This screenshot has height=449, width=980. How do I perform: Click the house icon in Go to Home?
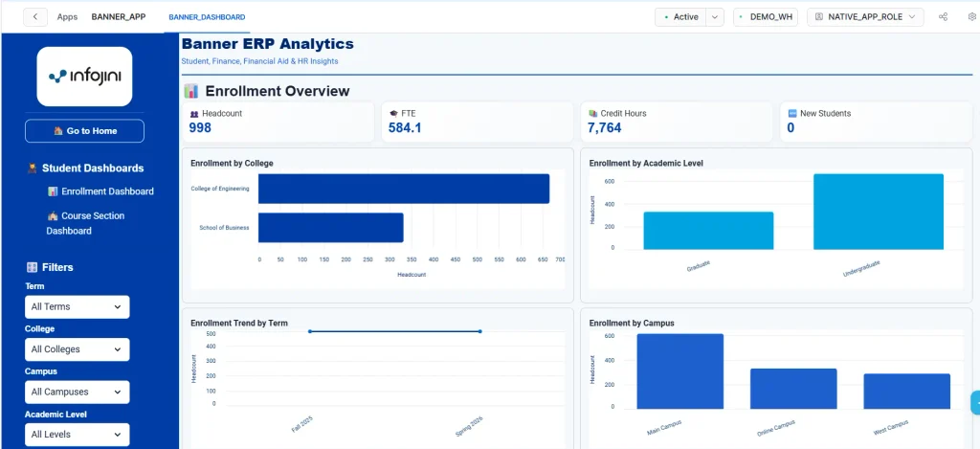[58, 131]
